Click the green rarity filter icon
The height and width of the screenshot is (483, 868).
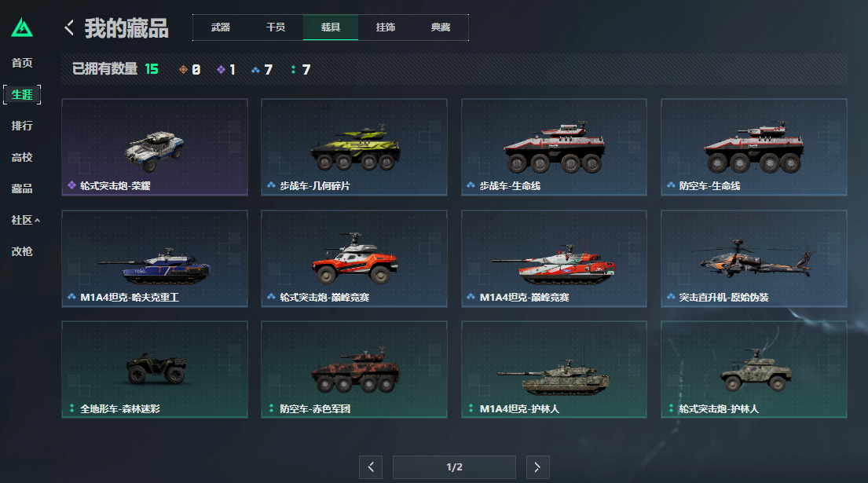[293, 70]
